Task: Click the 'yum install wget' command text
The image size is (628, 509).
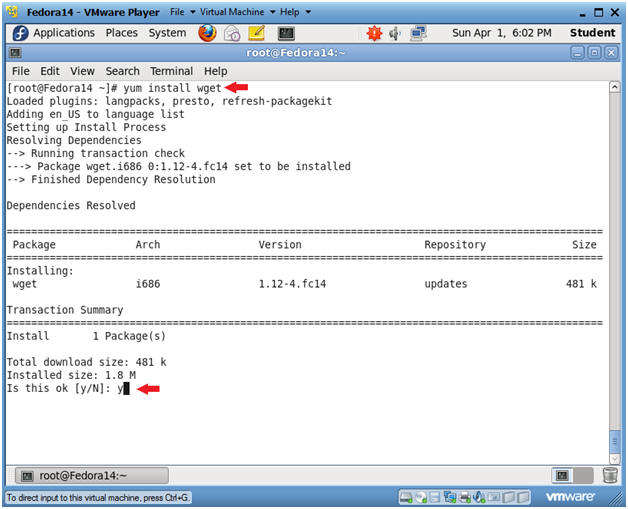Action: 172,88
